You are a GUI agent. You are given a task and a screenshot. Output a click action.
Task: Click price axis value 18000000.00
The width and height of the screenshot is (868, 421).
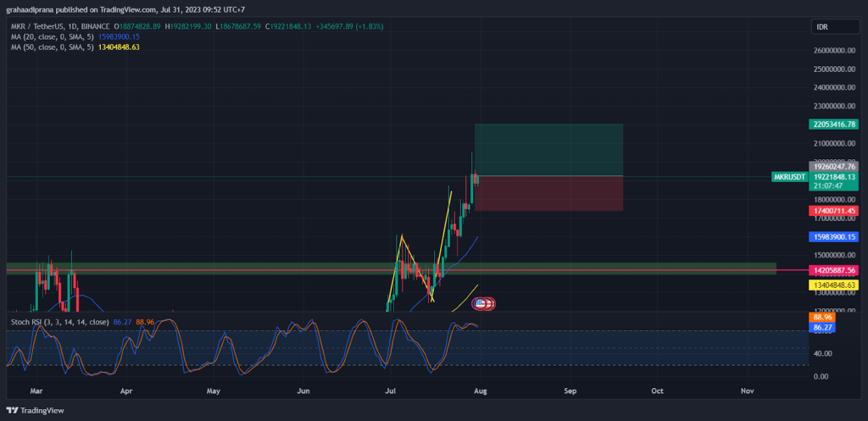834,200
